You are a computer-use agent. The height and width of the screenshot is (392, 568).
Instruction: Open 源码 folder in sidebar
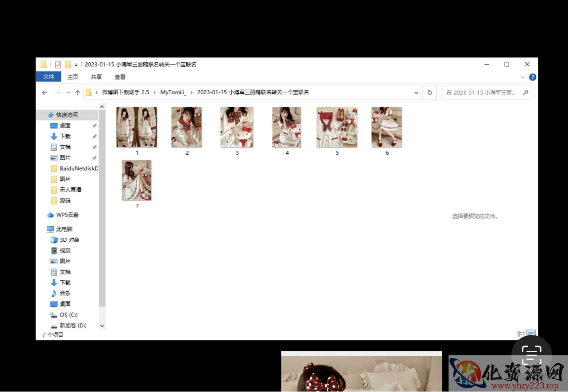[65, 200]
